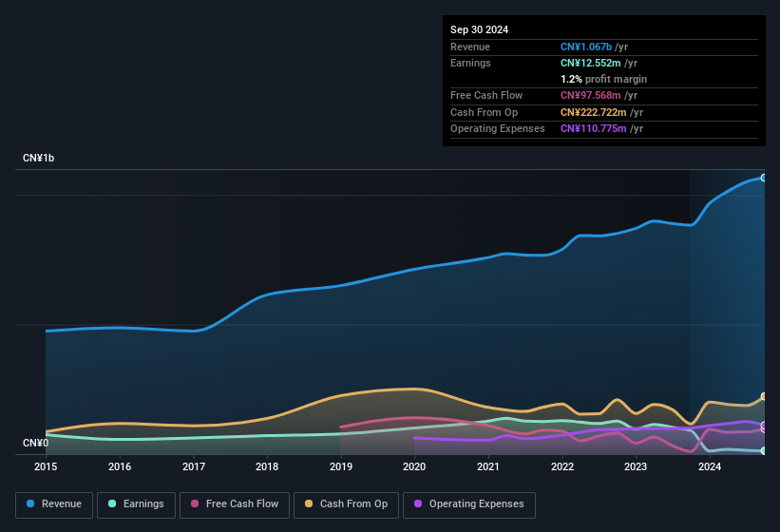Toggle Operating Expenses legend item
Screen dimensions: 780x532
468,504
